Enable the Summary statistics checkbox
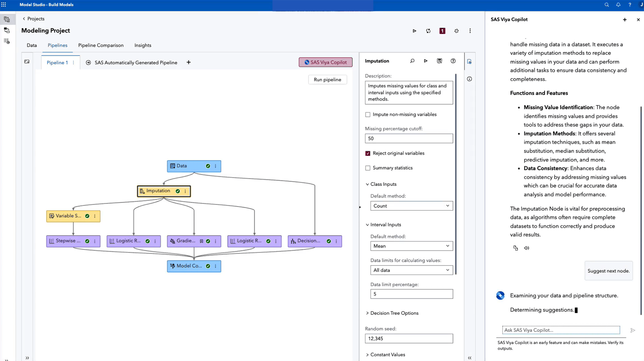Viewport: 644px width, 361px height. 367,168
